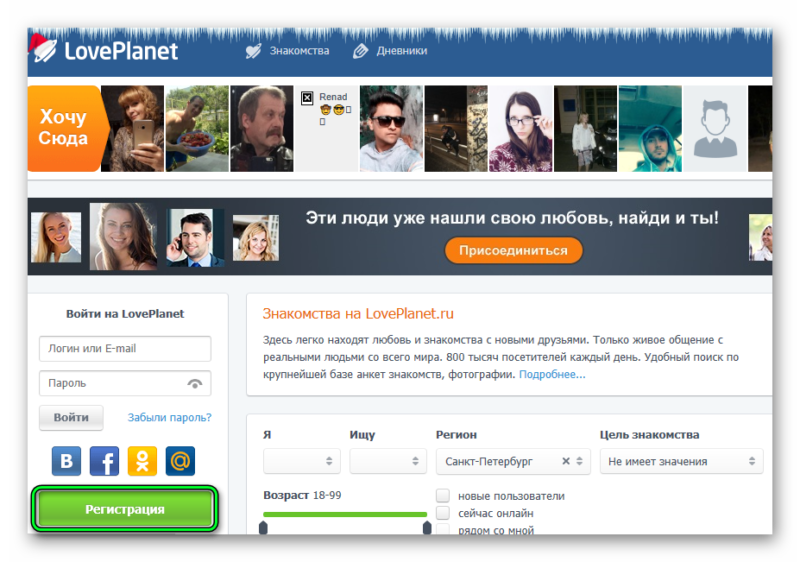This screenshot has width=800, height=562.
Task: Click the default avatar placeholder in photo strip
Action: tap(716, 129)
